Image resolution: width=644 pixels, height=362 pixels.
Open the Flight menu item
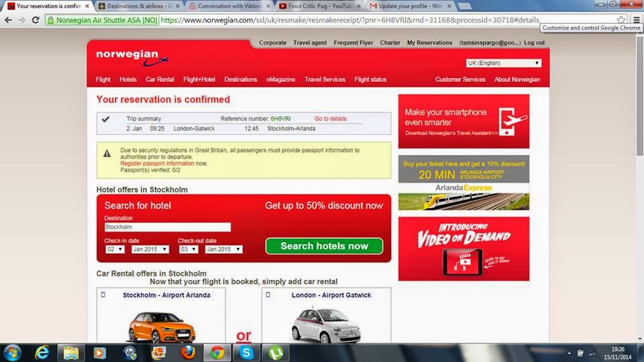[103, 79]
